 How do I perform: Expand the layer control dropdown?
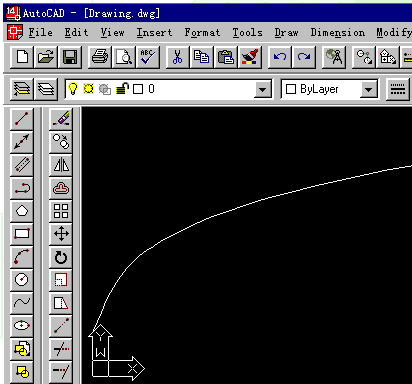(x=263, y=89)
